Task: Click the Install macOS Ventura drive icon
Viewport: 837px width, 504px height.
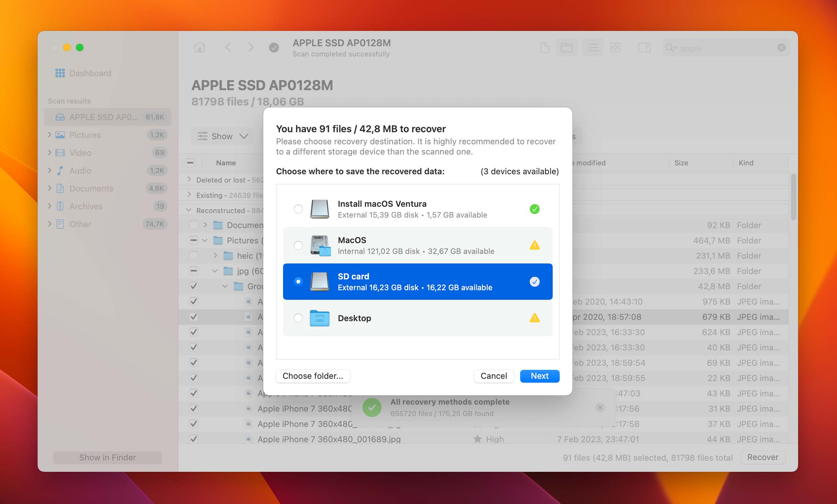Action: (x=319, y=209)
